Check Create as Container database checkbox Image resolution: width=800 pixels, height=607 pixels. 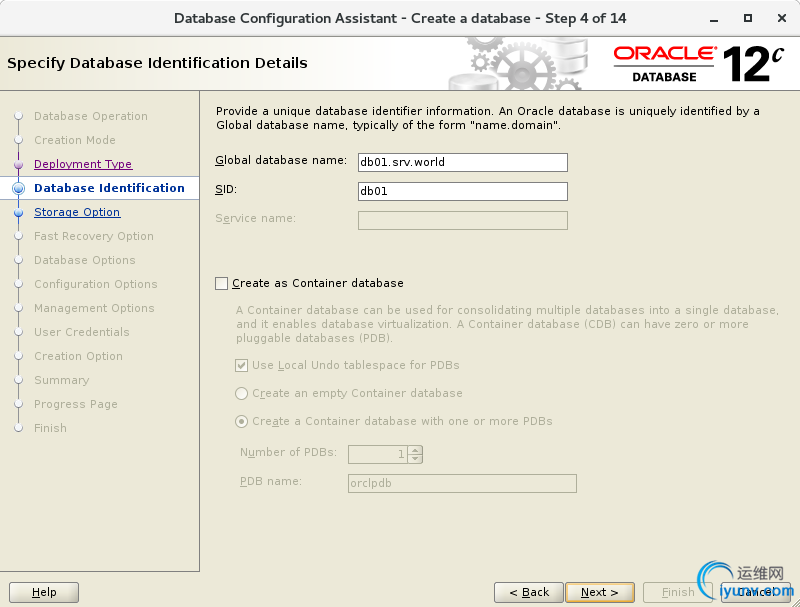pyautogui.click(x=221, y=284)
